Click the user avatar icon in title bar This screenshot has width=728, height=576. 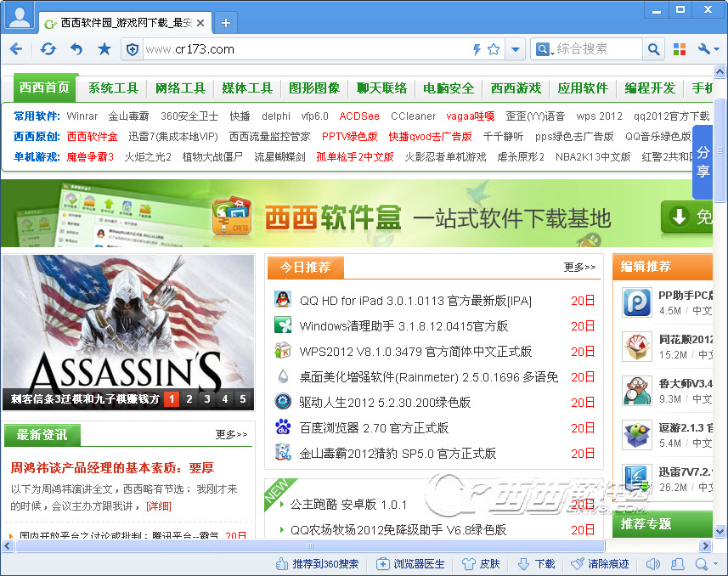coord(19,17)
